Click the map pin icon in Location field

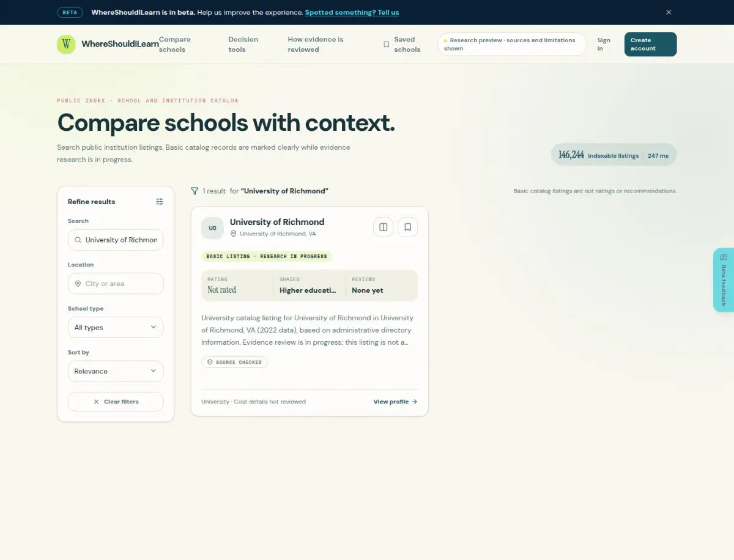click(x=78, y=284)
